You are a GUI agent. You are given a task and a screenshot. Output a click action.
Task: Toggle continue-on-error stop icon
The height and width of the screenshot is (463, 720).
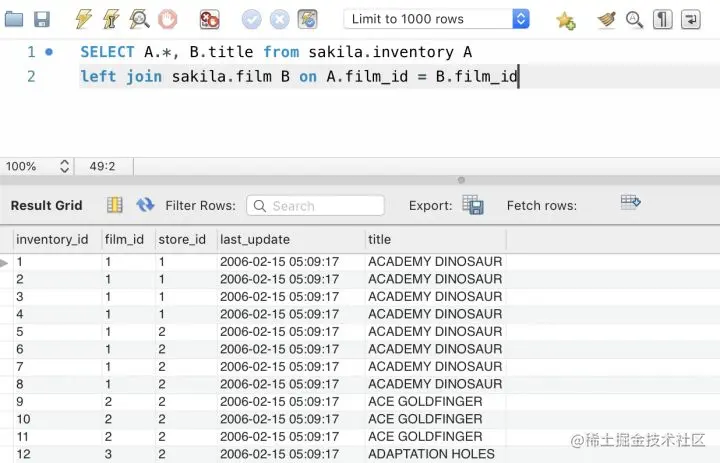click(209, 19)
